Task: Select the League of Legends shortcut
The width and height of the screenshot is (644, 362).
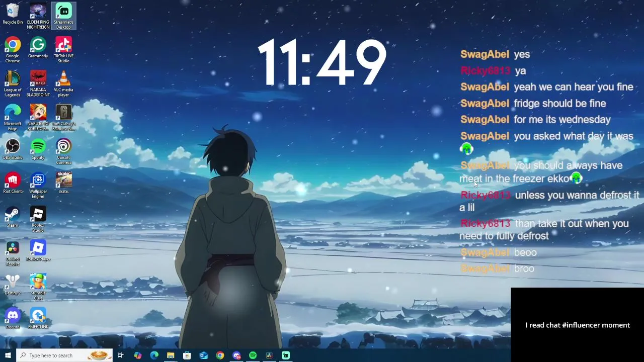Action: click(x=13, y=84)
